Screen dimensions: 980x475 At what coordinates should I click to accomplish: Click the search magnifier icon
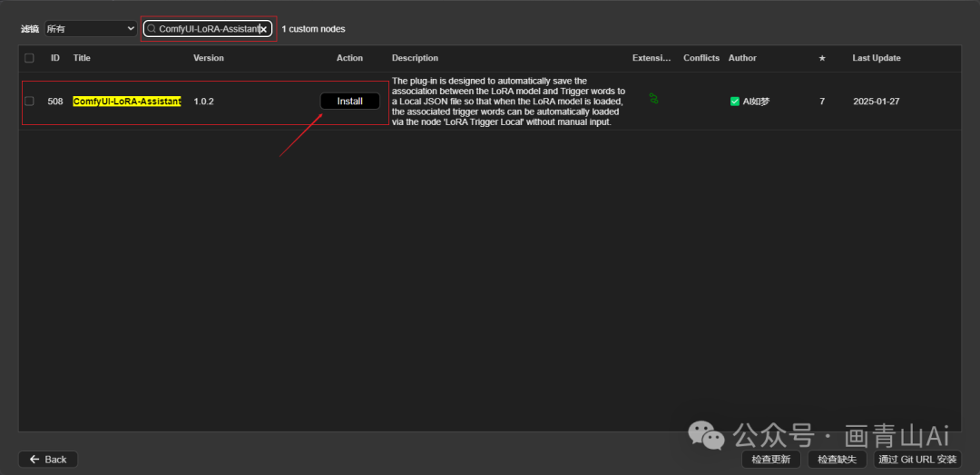point(151,29)
